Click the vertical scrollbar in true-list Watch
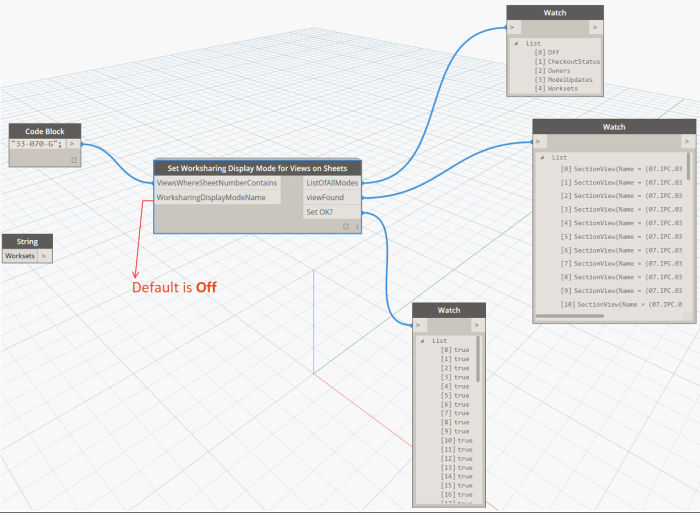 pyautogui.click(x=479, y=360)
